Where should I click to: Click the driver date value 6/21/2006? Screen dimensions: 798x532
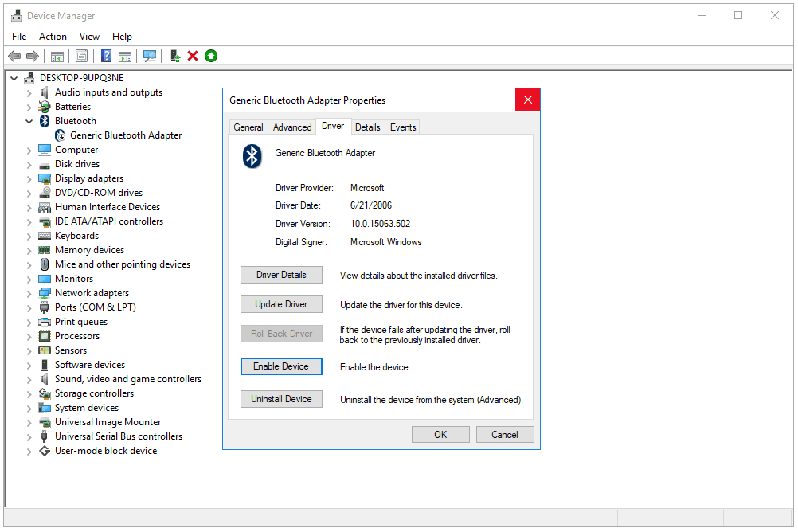tap(371, 205)
